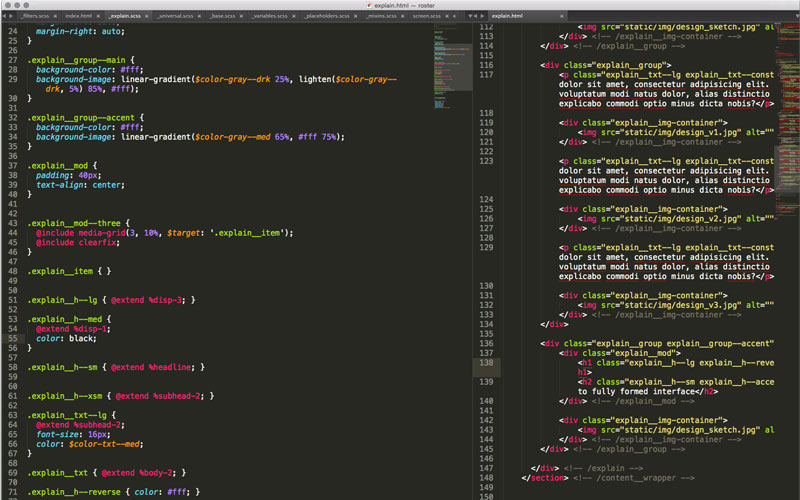The image size is (800, 500).
Task: Switch to the screen.scss tab
Action: coord(426,17)
